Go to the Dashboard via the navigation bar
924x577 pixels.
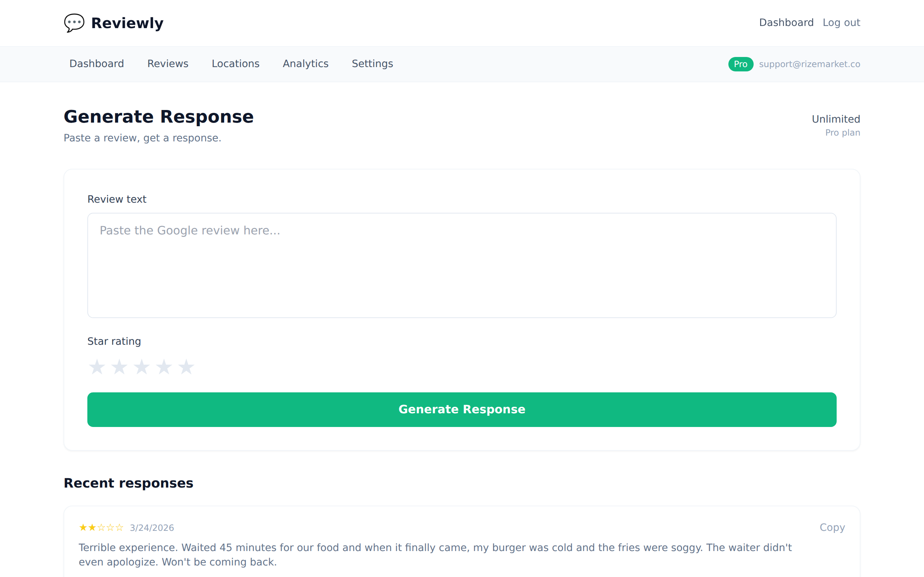97,64
